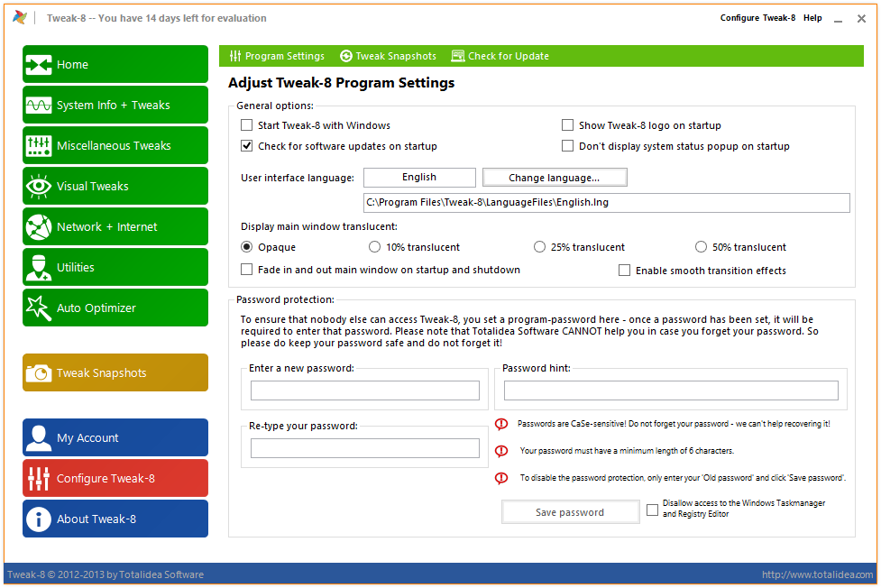
Task: Click the Tweak Snapshots icon in green bar
Action: [x=346, y=56]
